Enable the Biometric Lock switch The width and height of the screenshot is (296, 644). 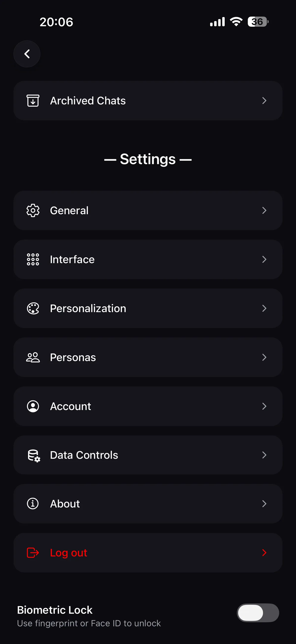[258, 613]
